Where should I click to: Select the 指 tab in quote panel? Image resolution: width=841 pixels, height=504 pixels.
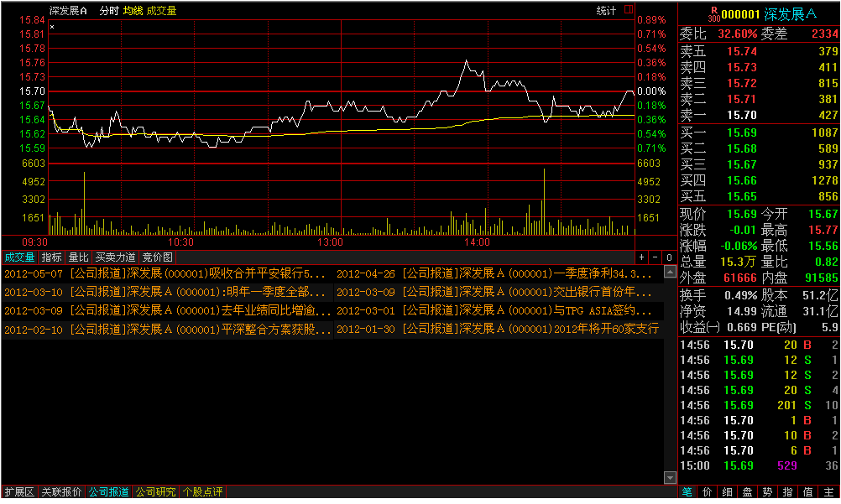coord(787,491)
